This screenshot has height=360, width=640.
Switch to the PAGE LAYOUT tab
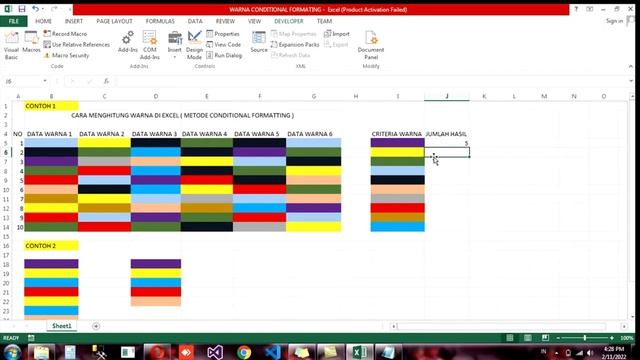[x=114, y=21]
